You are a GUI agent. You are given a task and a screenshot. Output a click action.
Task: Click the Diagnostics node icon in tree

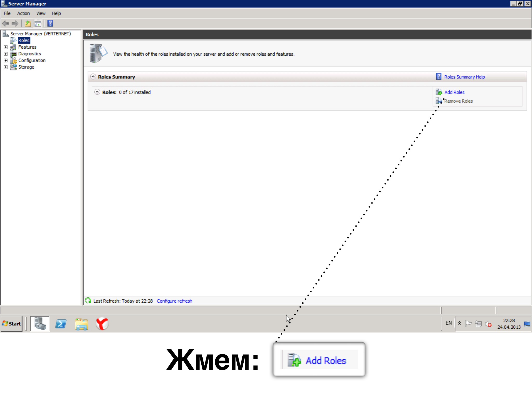[x=13, y=54]
